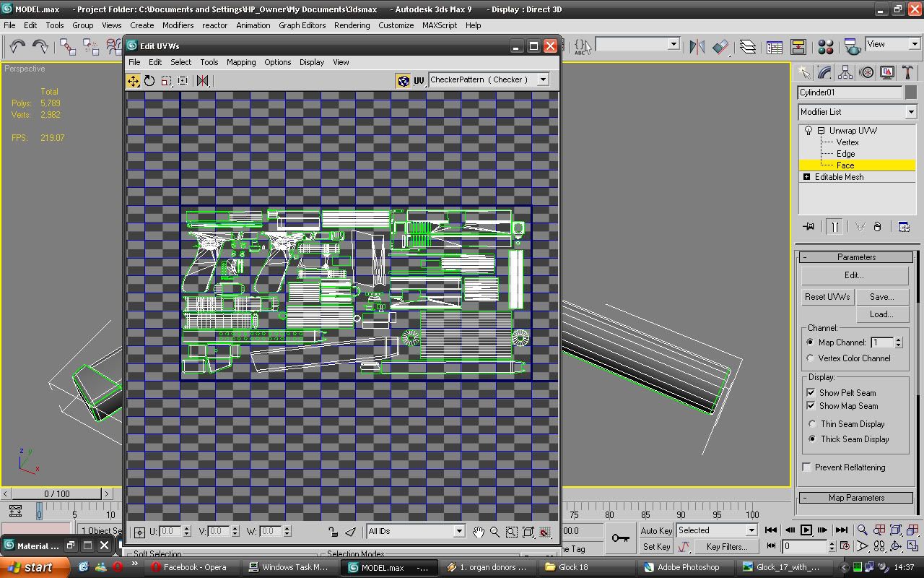924x578 pixels.
Task: Open the Mapping menu in Edit UVWs
Action: 241,62
